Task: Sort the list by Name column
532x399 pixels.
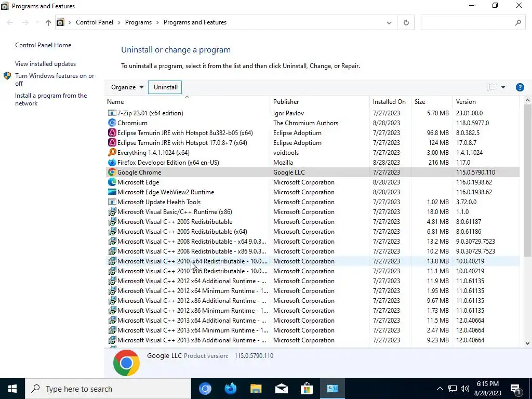Action: pos(187,101)
